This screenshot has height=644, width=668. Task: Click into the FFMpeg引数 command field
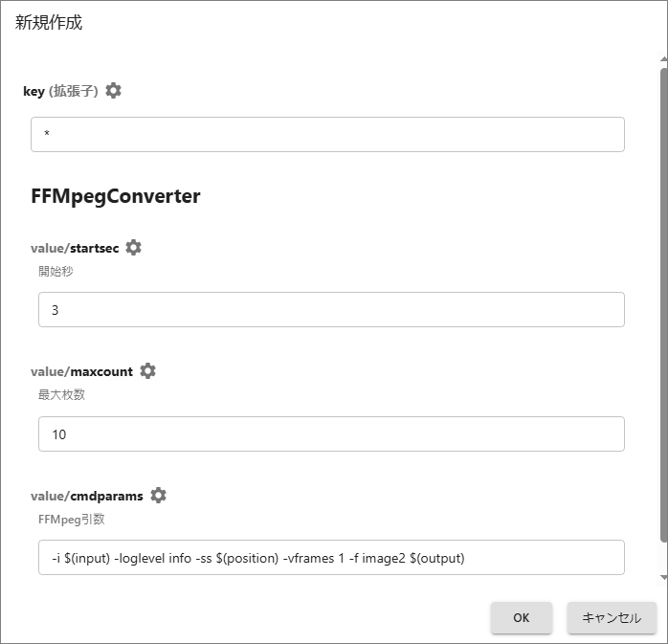[x=331, y=558]
